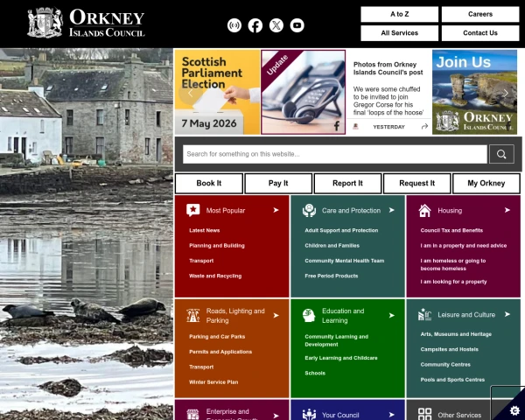Open the Winter Service Plan link
Screen dimensions: 525x420
213,382
